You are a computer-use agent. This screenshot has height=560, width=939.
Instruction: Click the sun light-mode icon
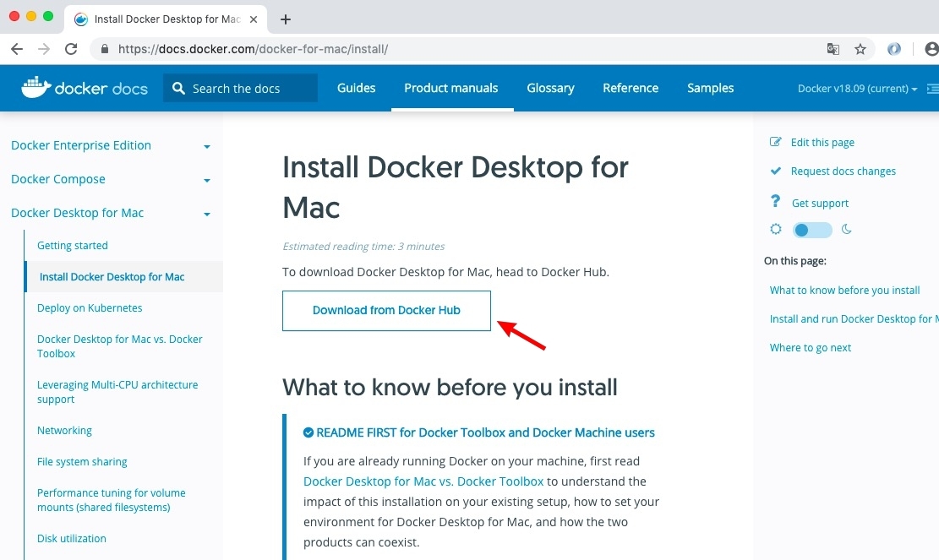tap(776, 229)
